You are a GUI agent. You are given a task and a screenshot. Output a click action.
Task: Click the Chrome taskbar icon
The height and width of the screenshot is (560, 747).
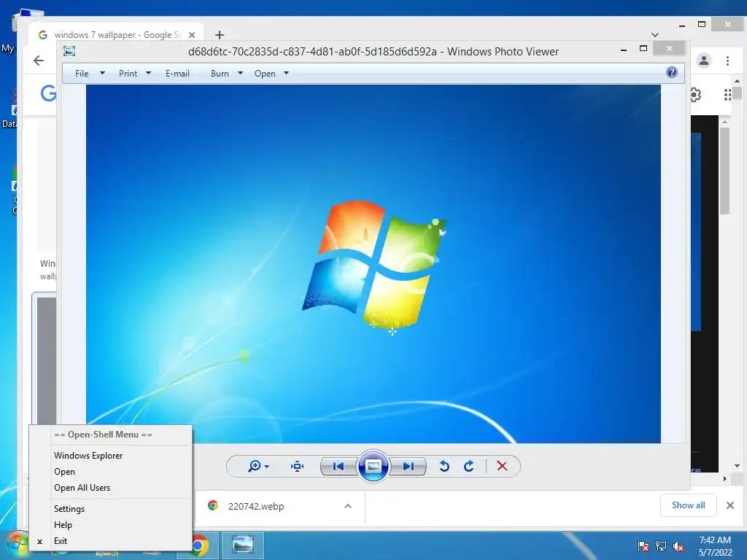[x=200, y=545]
